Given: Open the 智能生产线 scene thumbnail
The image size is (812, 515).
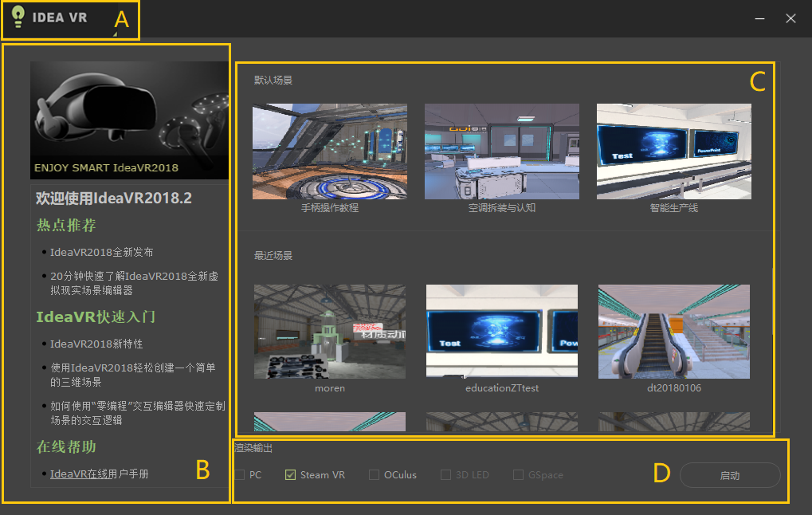Looking at the screenshot, I should tap(673, 151).
